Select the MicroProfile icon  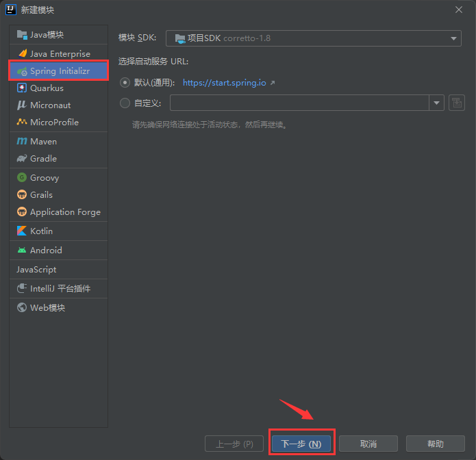pyautogui.click(x=22, y=123)
